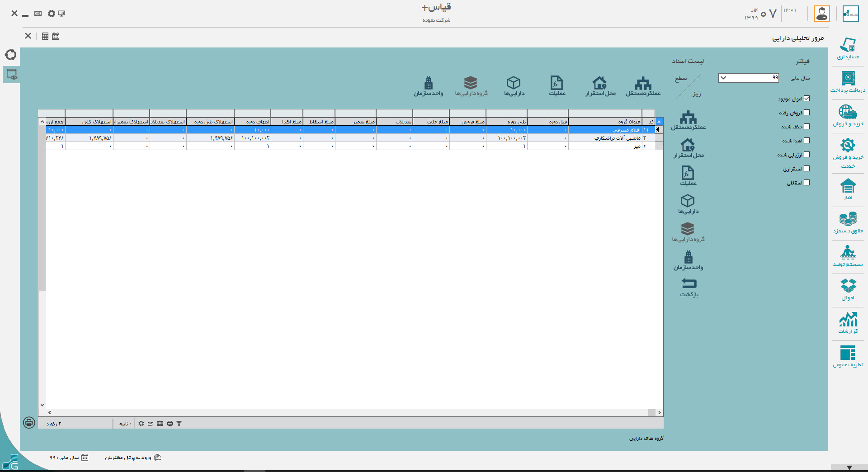Screen dimensions: 868x472
Task: Open the خرید و فروش module
Action: click(x=848, y=115)
